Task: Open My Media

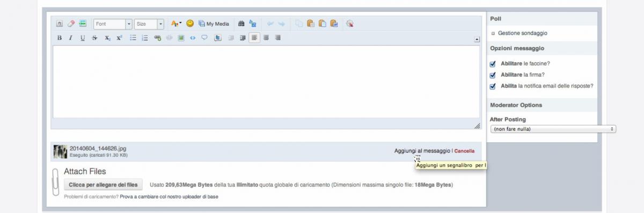Action: click(x=214, y=24)
